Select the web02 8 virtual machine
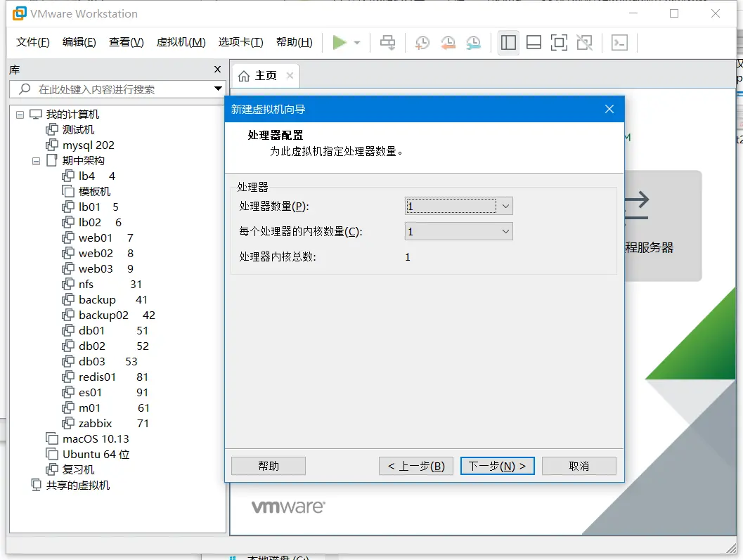The width and height of the screenshot is (743, 560). (x=98, y=254)
